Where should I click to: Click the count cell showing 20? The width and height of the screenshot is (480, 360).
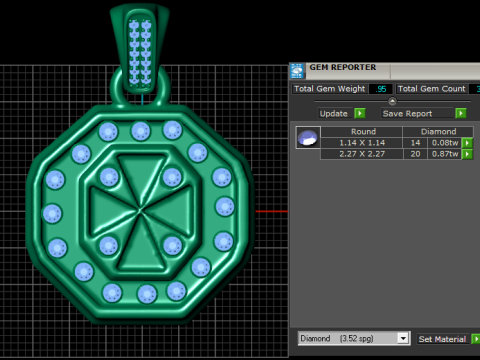point(415,154)
